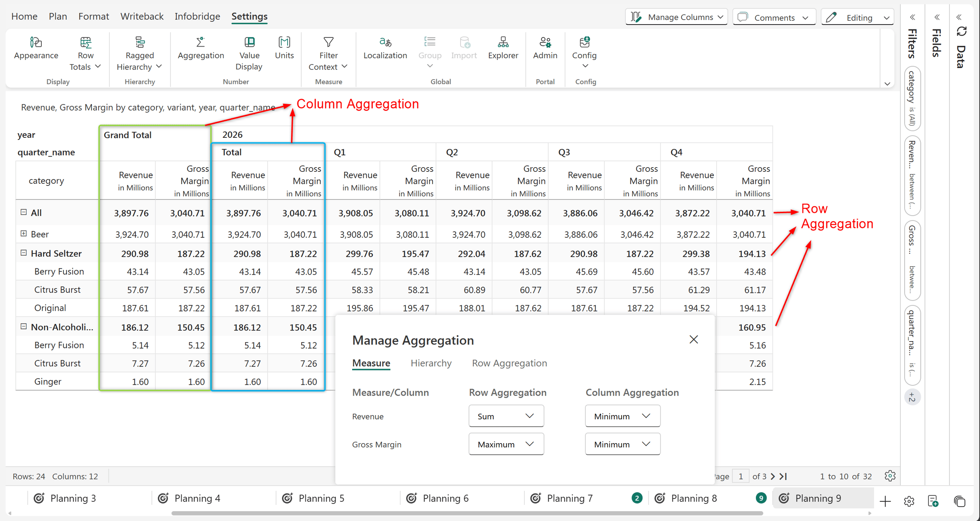Image resolution: width=980 pixels, height=521 pixels.
Task: Click the grid settings gear near pagination
Action: coord(890,476)
